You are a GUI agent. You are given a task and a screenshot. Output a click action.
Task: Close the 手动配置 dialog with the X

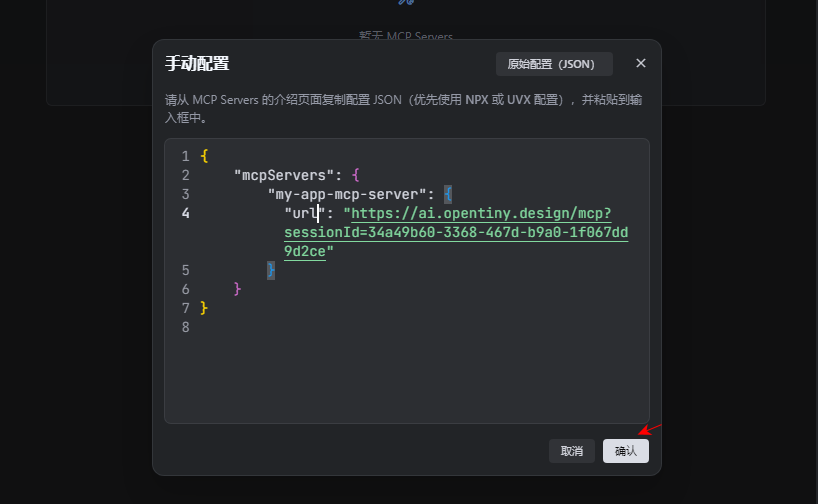click(x=641, y=63)
